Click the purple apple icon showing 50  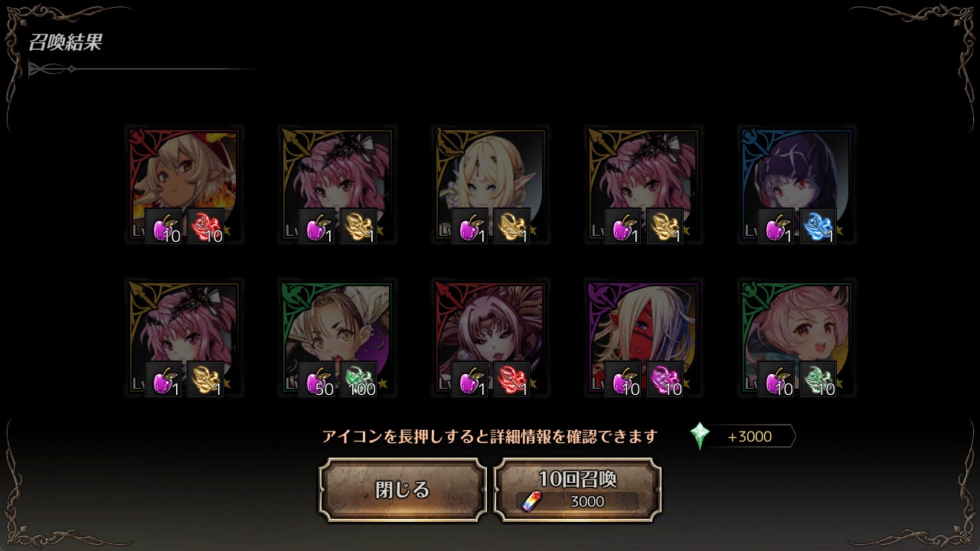pyautogui.click(x=317, y=380)
